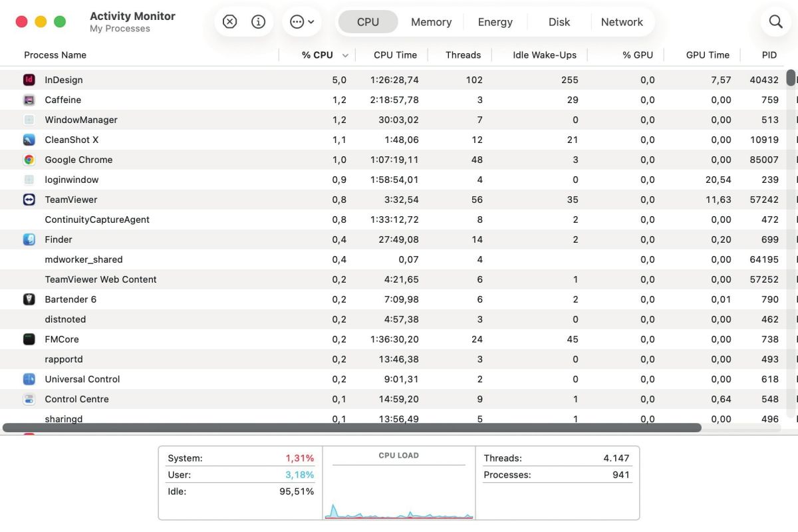
Task: Select the Google Chrome icon
Action: (29, 160)
